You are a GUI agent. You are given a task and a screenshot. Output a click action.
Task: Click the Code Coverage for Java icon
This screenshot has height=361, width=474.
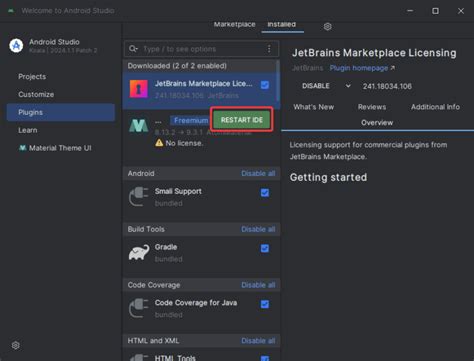139,308
